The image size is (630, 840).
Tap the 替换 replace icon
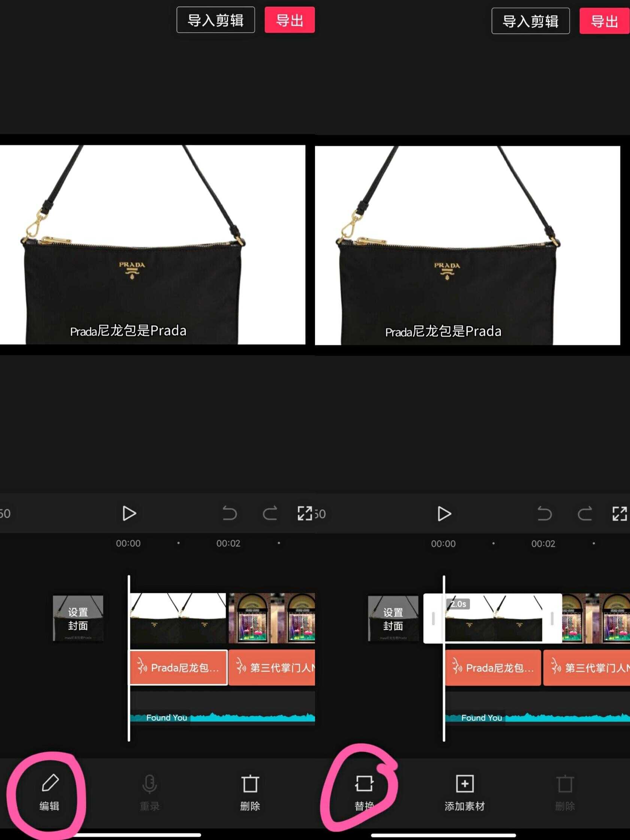[364, 783]
